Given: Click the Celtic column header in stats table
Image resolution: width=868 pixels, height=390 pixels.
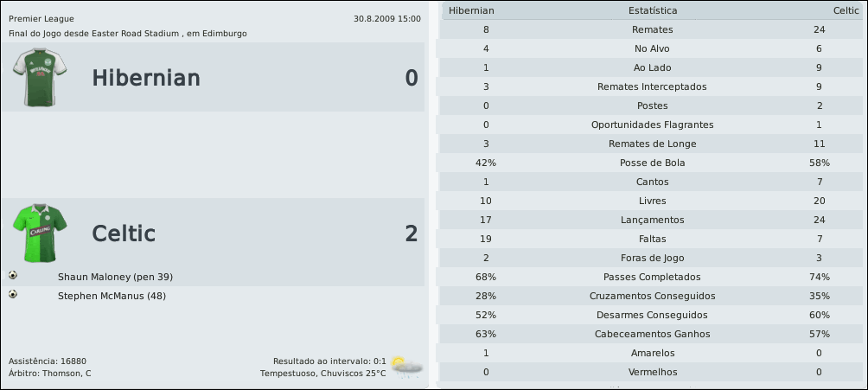Looking at the screenshot, I should [x=845, y=10].
